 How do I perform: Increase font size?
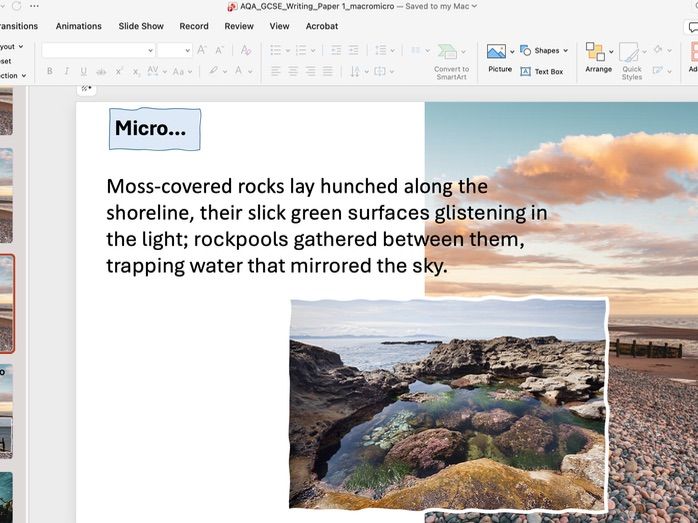point(202,50)
